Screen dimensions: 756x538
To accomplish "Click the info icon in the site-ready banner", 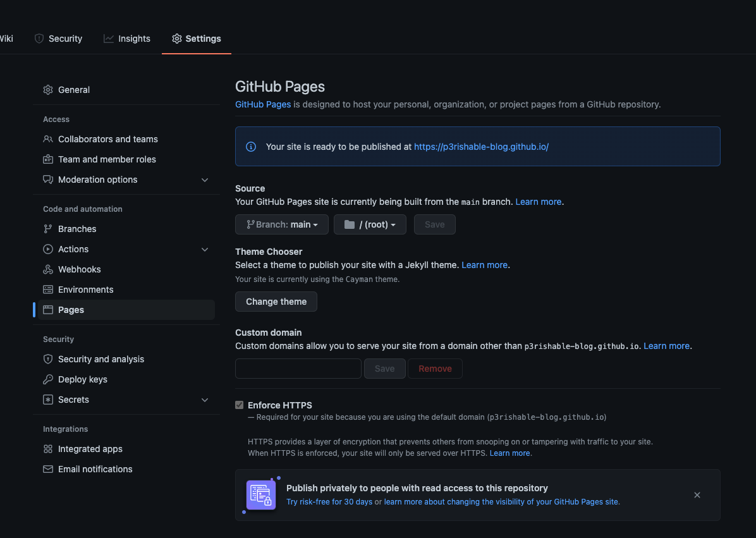I will point(251,147).
